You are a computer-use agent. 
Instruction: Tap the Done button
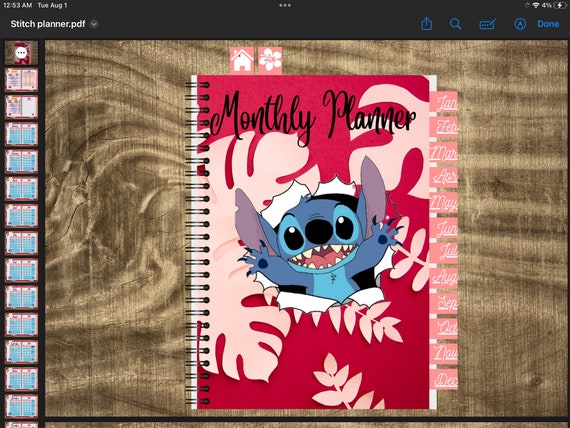[548, 24]
